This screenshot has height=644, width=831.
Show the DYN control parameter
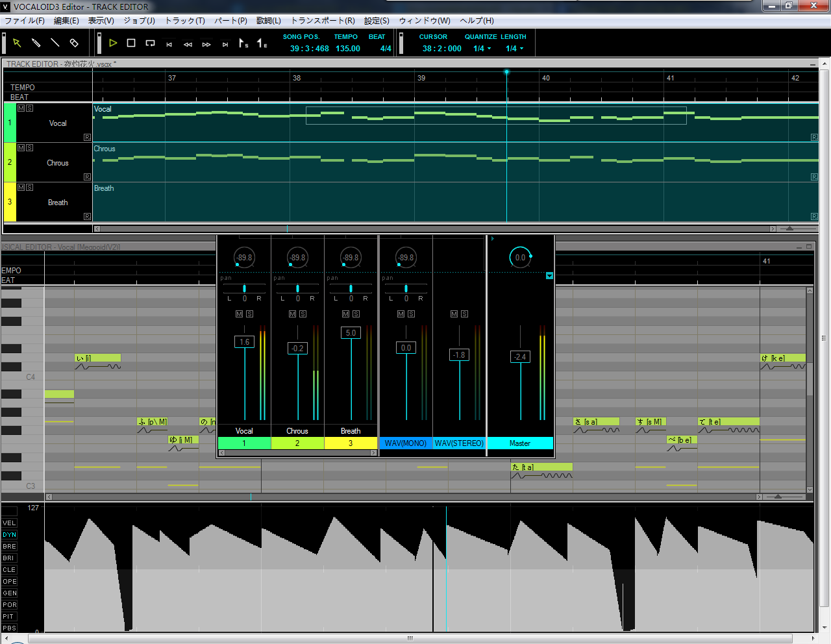pyautogui.click(x=10, y=535)
